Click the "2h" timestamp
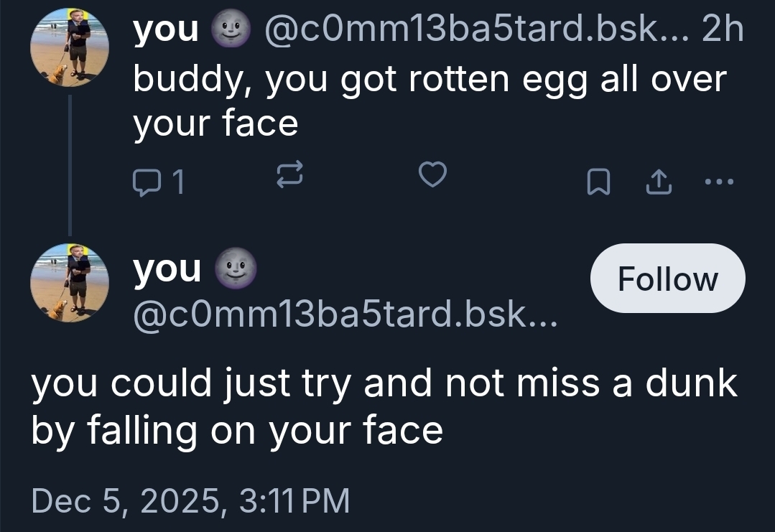775x532 pixels. coord(723,30)
